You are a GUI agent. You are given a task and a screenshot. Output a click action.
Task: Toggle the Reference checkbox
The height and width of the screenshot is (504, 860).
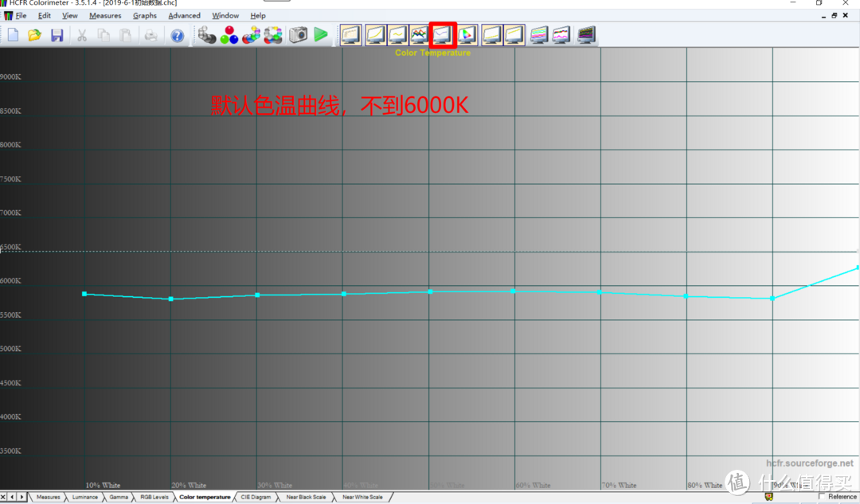point(823,497)
